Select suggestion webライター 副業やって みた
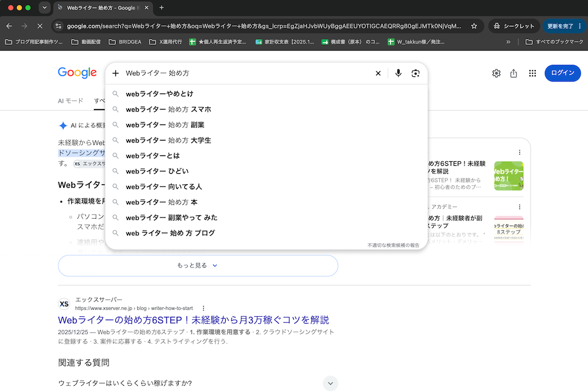Viewport: 588px width, 392px height. tap(266, 218)
